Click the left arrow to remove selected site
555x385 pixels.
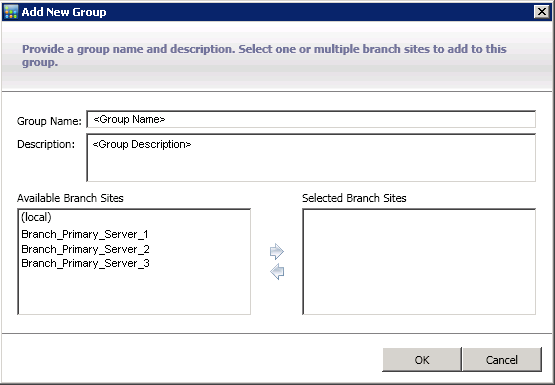(277, 272)
